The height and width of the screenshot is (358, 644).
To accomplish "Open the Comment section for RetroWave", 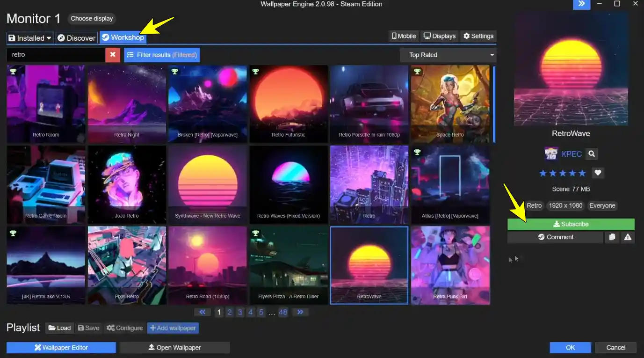I will pos(555,237).
